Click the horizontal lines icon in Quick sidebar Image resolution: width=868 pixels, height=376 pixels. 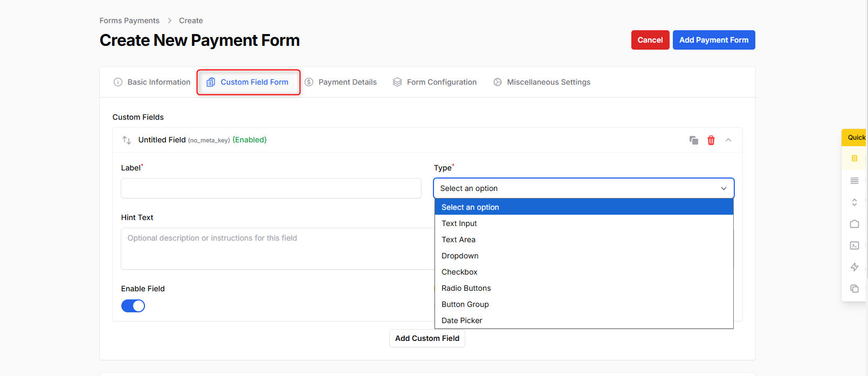[855, 181]
